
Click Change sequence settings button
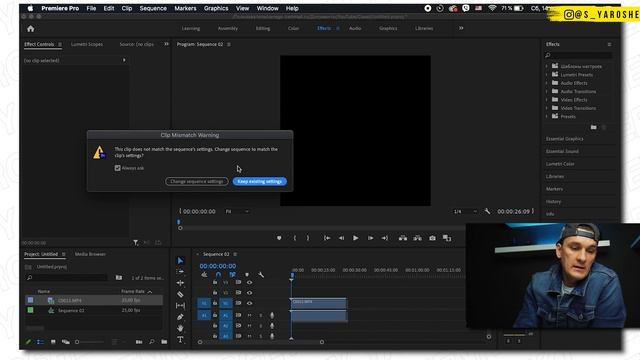coord(197,181)
